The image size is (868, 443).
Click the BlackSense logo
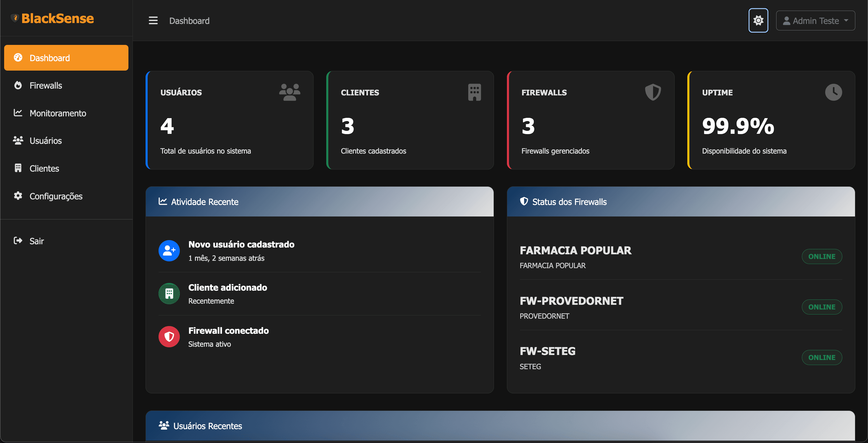coord(52,18)
